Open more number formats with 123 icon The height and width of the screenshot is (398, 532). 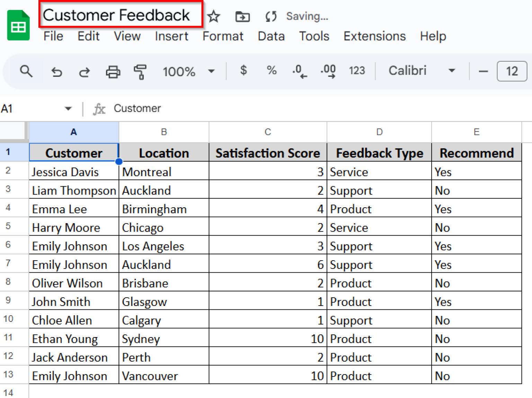[x=357, y=71]
